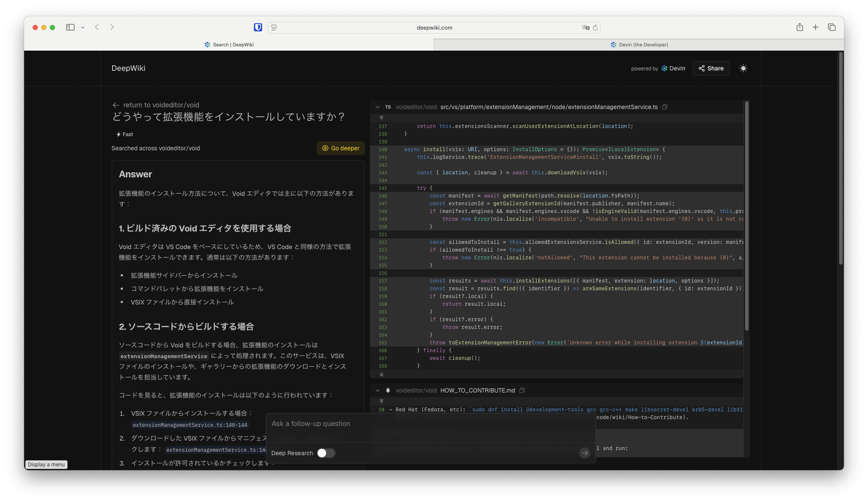Open a new browser tab
Viewport: 868px width, 502px height.
816,27
